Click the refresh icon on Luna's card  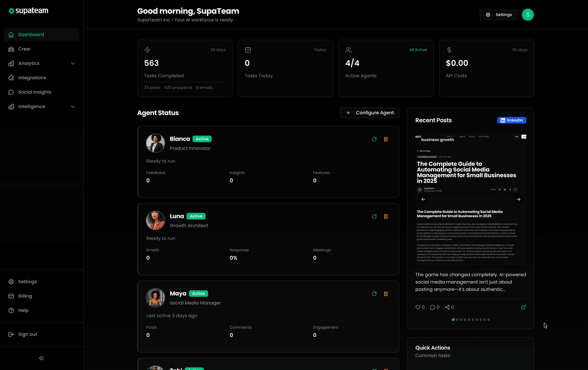(374, 216)
